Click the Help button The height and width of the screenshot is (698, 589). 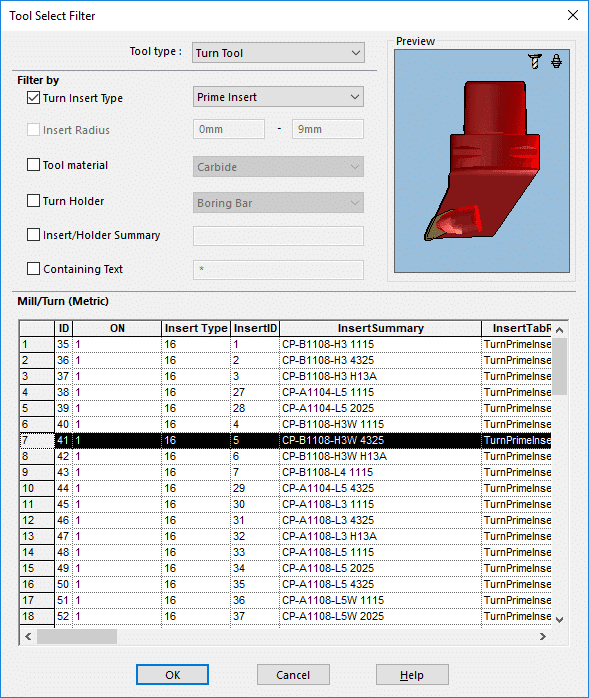[412, 675]
